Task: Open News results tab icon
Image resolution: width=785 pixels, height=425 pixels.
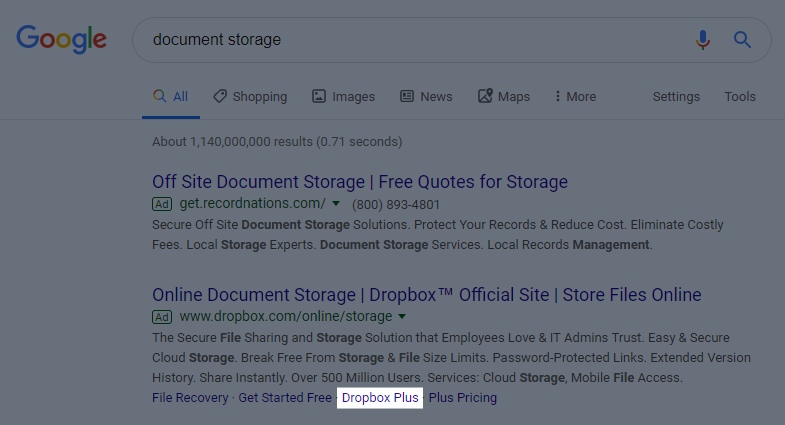Action: (407, 96)
